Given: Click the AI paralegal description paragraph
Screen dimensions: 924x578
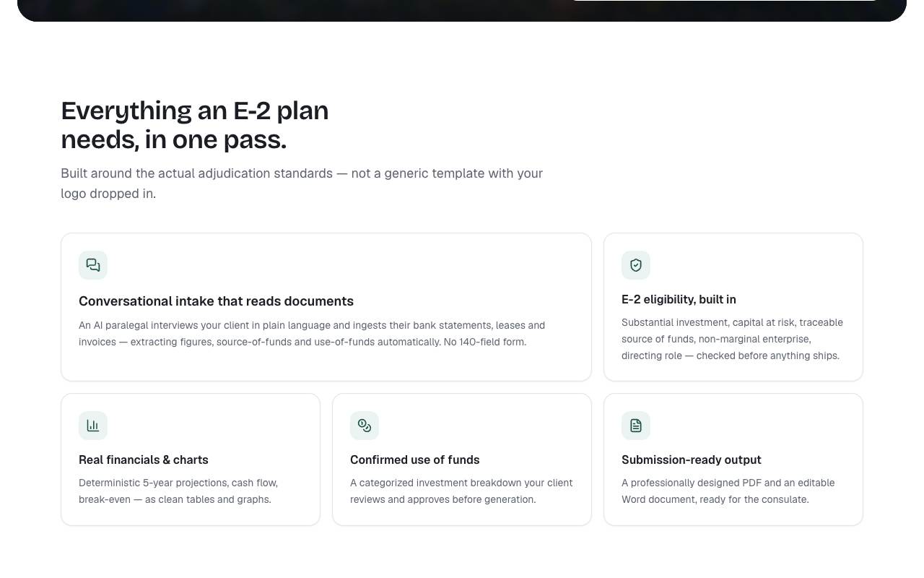Looking at the screenshot, I should [x=312, y=334].
